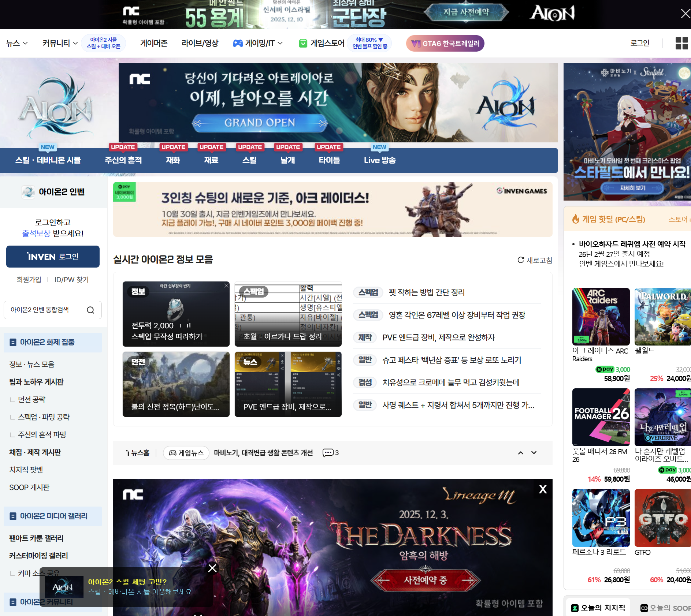Open the 초월 - 아르카나 드랍 정리 thumbnail
Screen dimensions: 691x616
coord(288,314)
